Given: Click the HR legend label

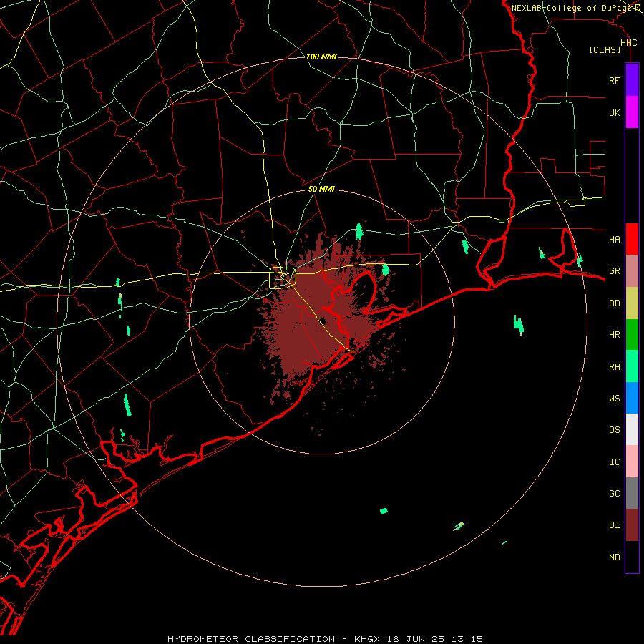Looking at the screenshot, I should [614, 335].
